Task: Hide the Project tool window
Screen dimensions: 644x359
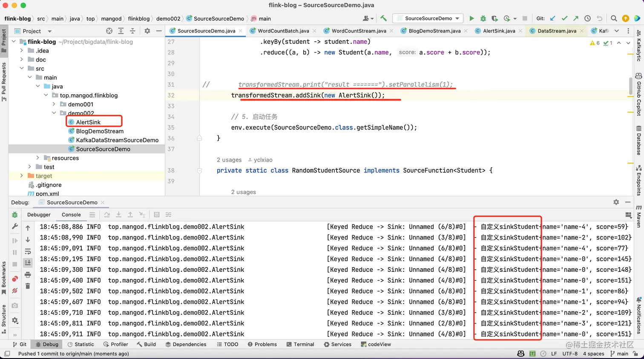Action: tap(159, 31)
